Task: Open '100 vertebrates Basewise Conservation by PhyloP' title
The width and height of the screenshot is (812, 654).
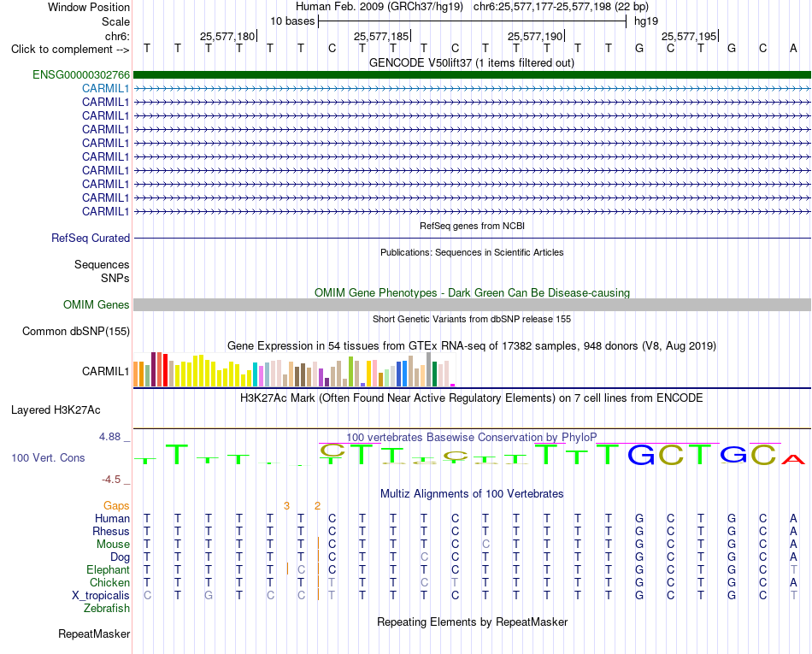Action: (472, 437)
